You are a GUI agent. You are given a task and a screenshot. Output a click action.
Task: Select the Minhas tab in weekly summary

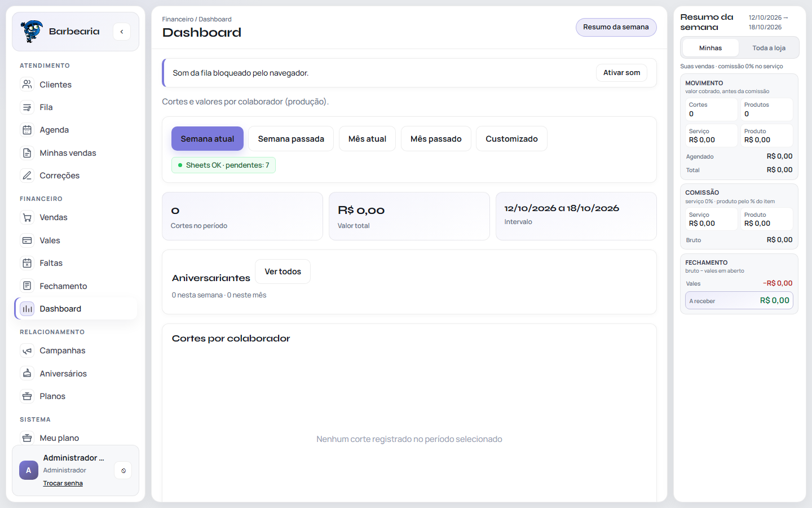point(710,48)
